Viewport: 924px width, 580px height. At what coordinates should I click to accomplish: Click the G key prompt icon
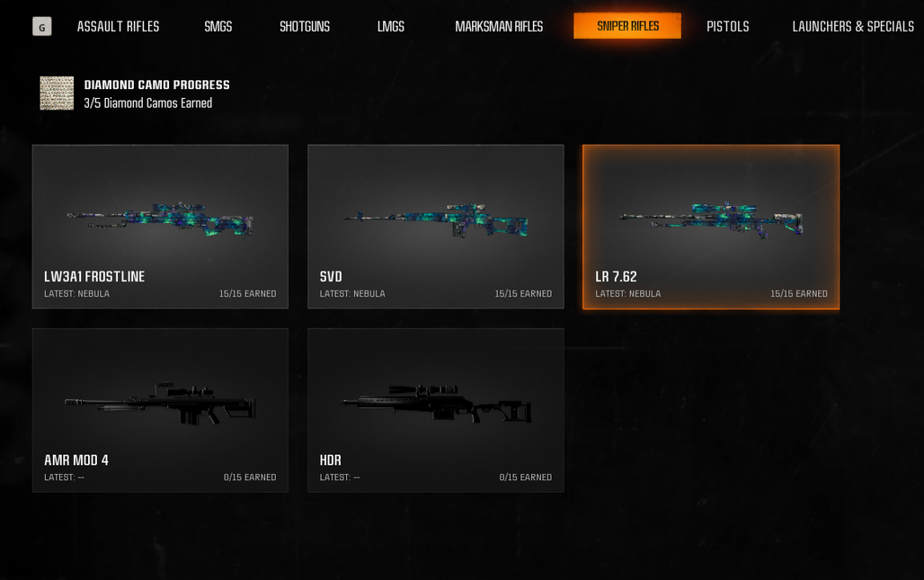(x=42, y=26)
